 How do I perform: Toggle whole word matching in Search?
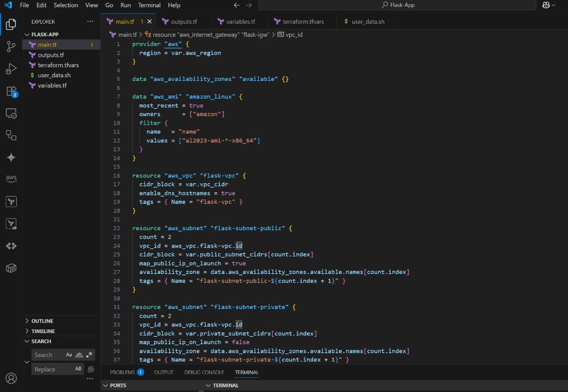point(78,355)
